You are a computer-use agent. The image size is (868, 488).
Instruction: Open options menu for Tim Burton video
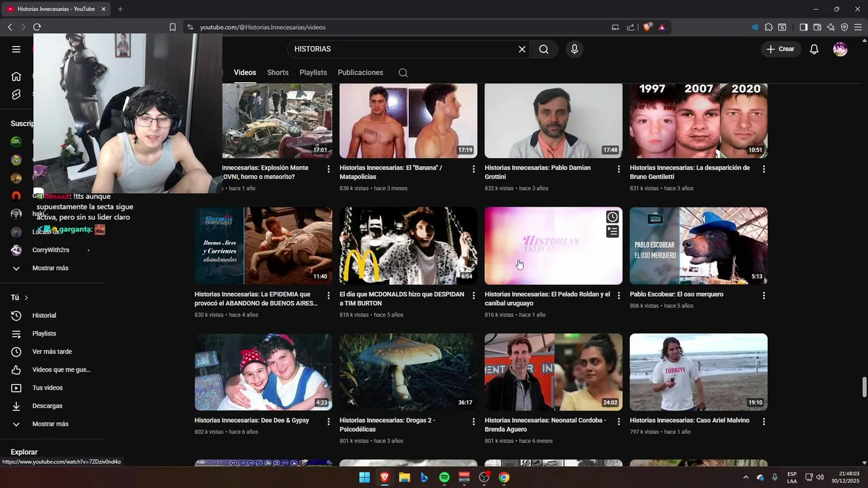[474, 296]
